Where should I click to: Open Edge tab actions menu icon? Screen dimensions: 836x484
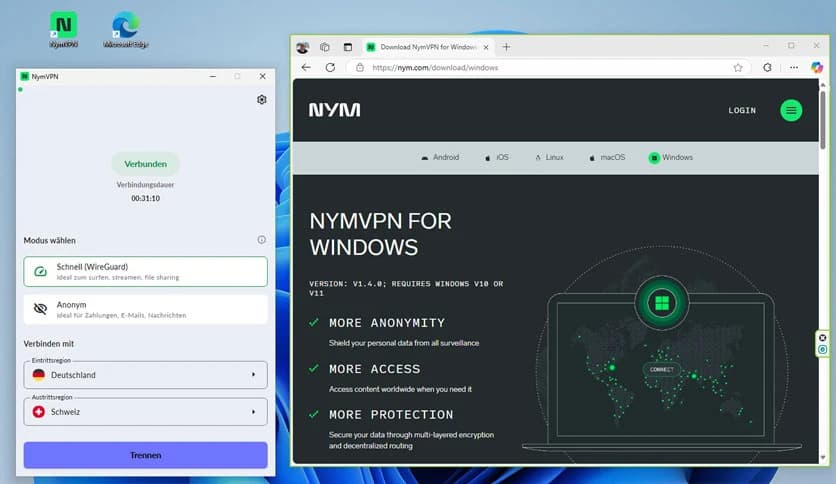coord(348,47)
